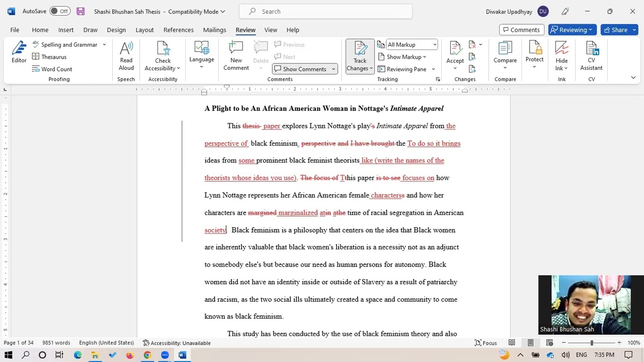Switch to the References tab
The width and height of the screenshot is (644, 362).
point(179,30)
